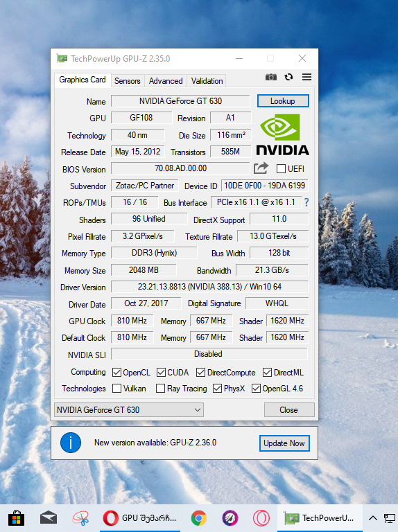Screen dimensions: 398x532
Task: Open the GPU-Z hamburger menu
Action: coord(306,77)
